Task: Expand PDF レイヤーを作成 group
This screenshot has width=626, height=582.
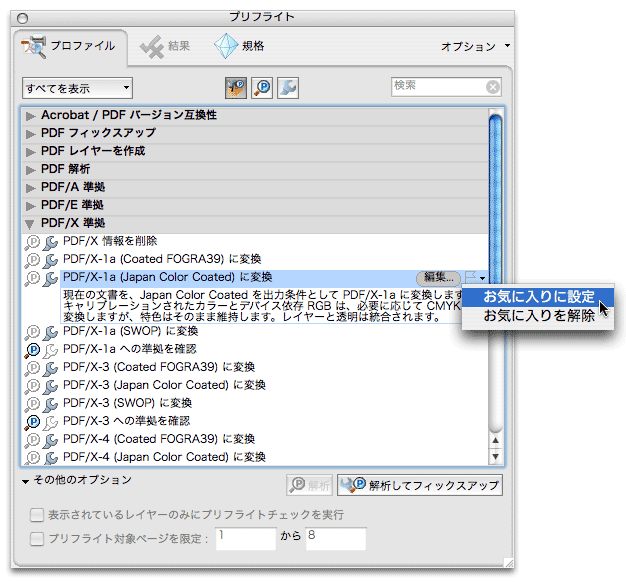Action: point(30,152)
